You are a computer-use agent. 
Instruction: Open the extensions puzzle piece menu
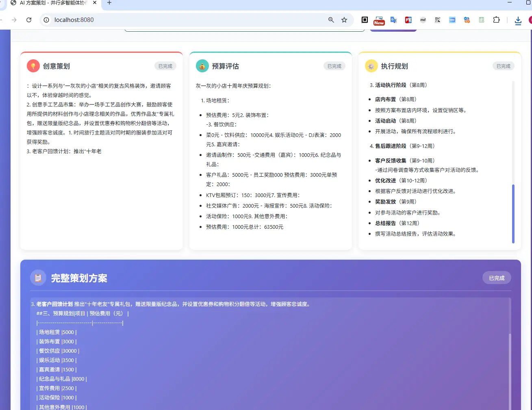pyautogui.click(x=496, y=20)
